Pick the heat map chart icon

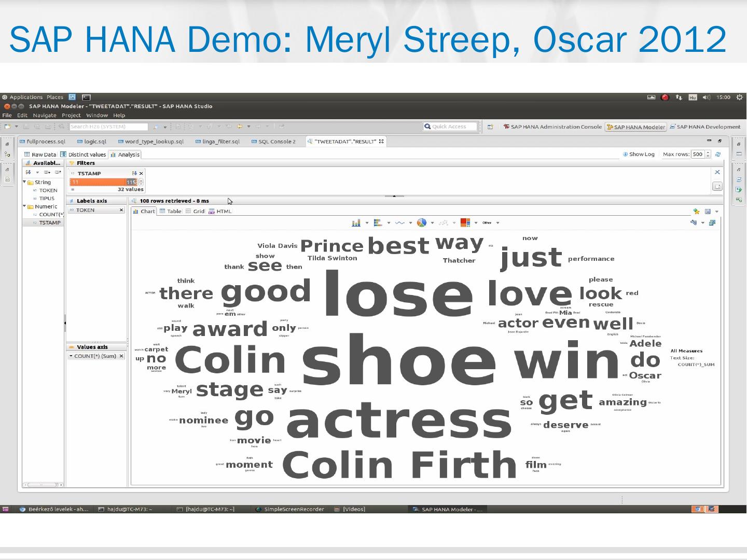point(465,223)
